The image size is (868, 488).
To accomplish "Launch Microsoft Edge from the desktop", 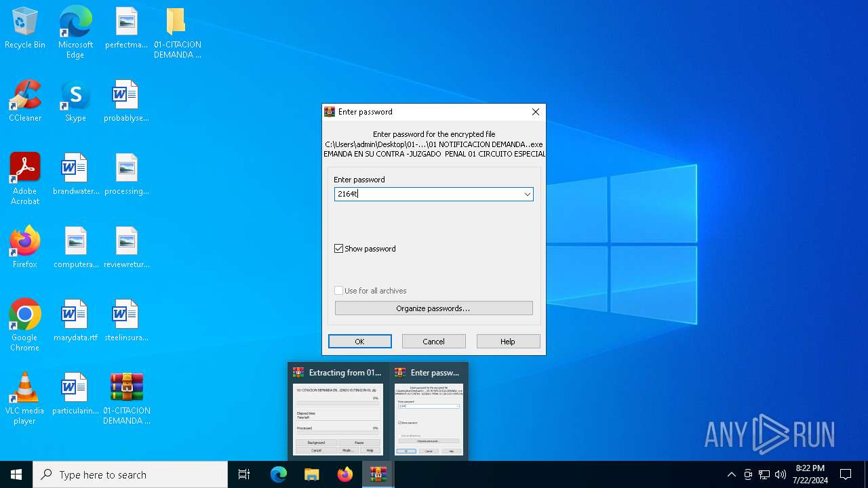I will click(x=75, y=31).
